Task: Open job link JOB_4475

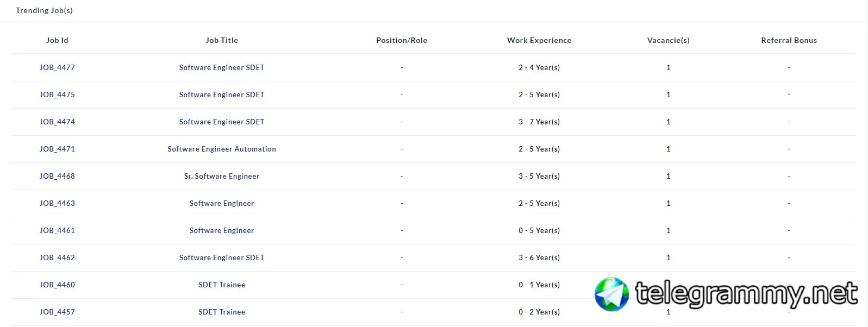Action: point(57,95)
